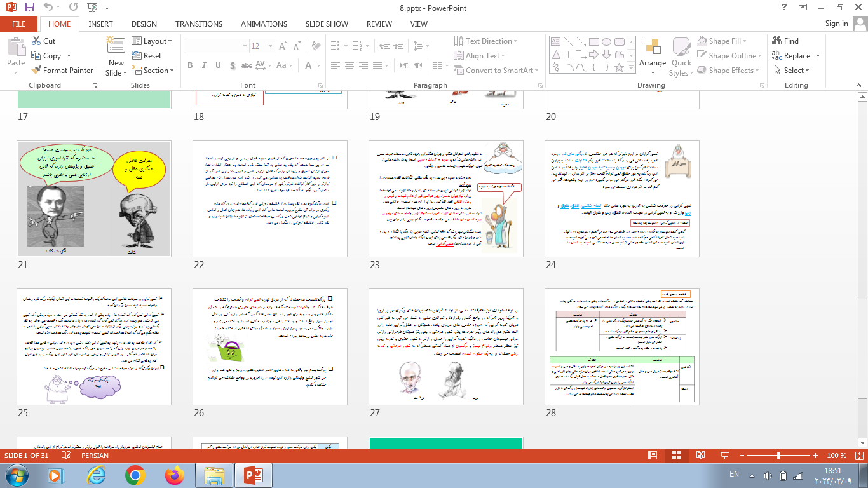The width and height of the screenshot is (868, 488).
Task: Toggle Reading View in the status bar
Action: (x=700, y=456)
